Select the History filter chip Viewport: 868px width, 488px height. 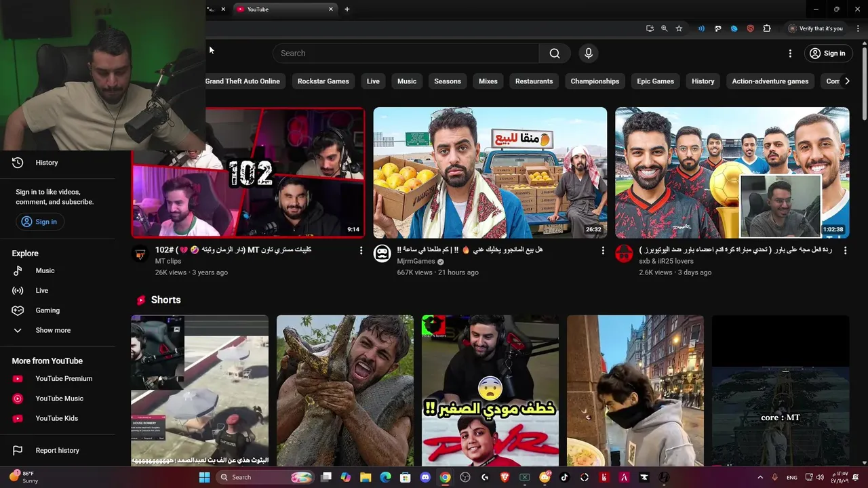tap(703, 81)
